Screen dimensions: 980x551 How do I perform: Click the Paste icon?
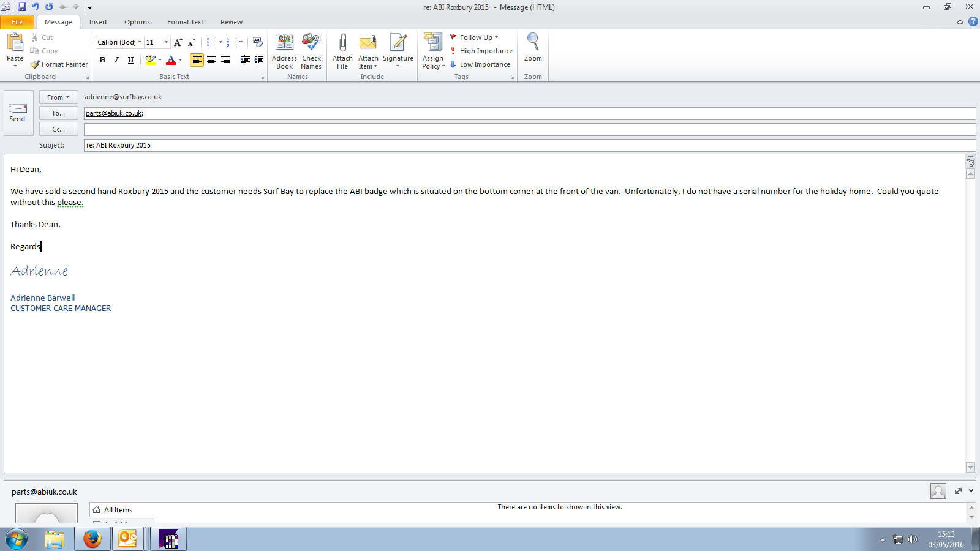point(15,42)
